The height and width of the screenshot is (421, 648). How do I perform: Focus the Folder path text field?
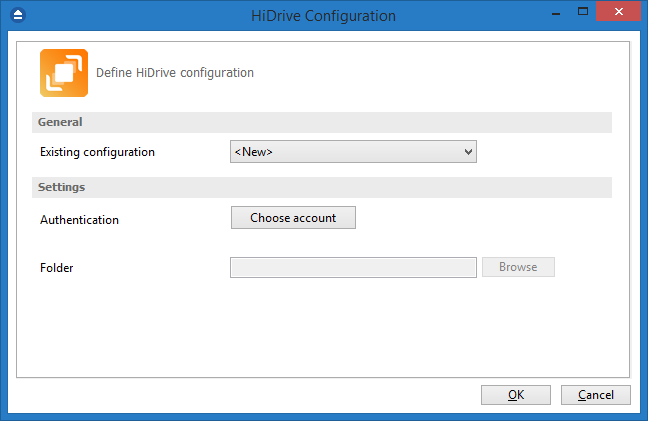point(353,268)
